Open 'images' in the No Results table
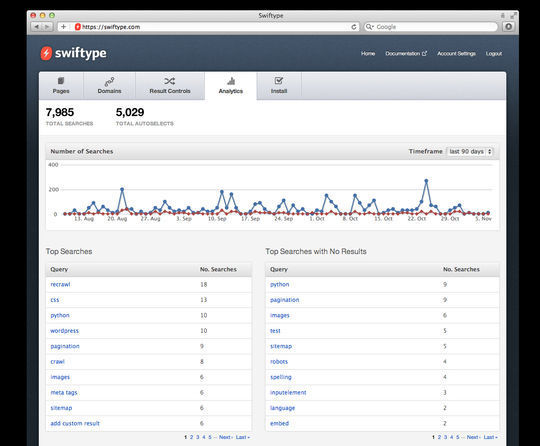 tap(280, 315)
